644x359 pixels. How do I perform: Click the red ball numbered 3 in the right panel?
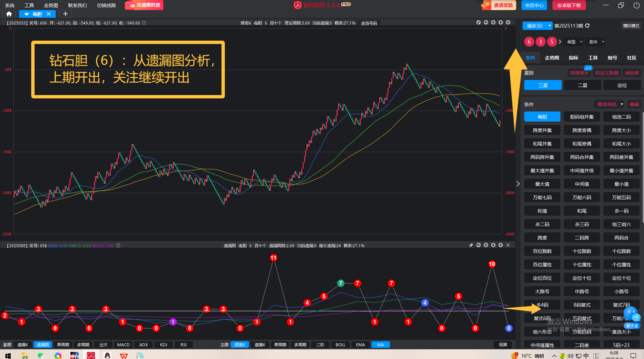[540, 42]
